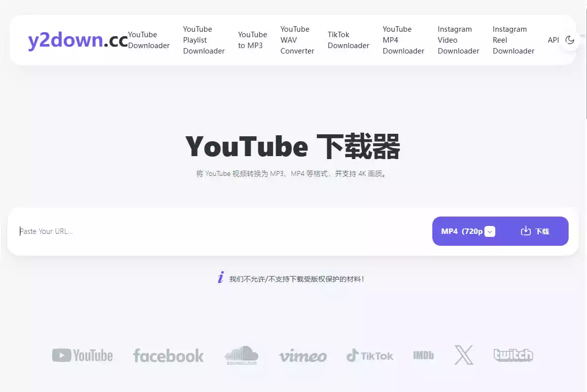The height and width of the screenshot is (392, 587).
Task: Toggle dark mode moon icon
Action: click(570, 40)
